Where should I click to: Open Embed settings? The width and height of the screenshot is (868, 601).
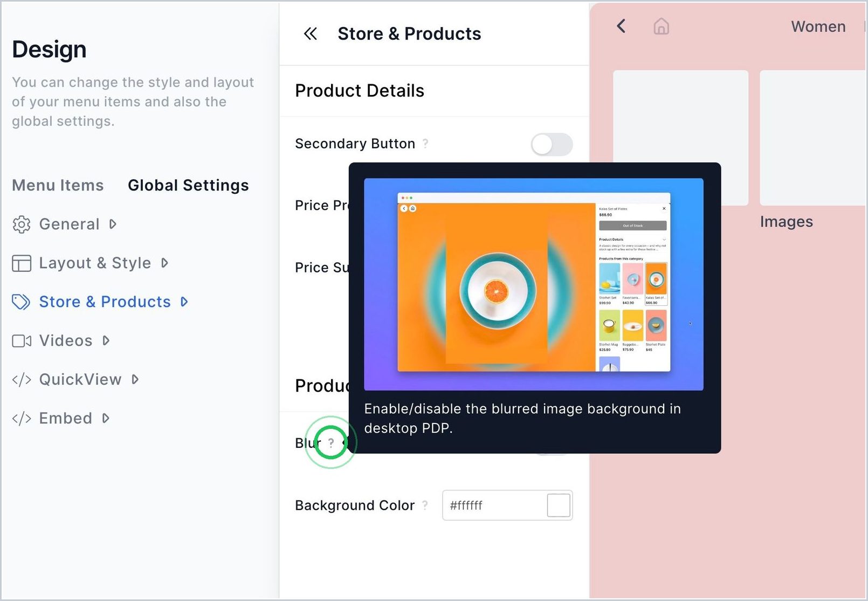[x=66, y=419]
